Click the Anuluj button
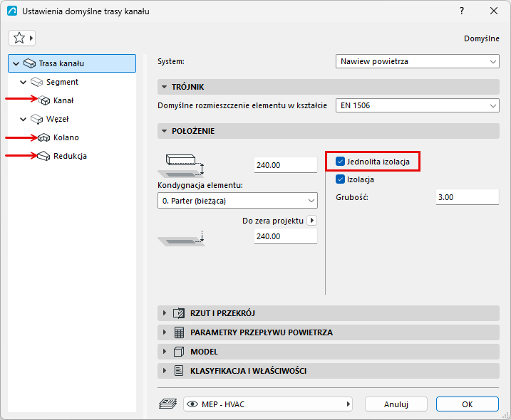The width and height of the screenshot is (511, 420). pos(396,404)
